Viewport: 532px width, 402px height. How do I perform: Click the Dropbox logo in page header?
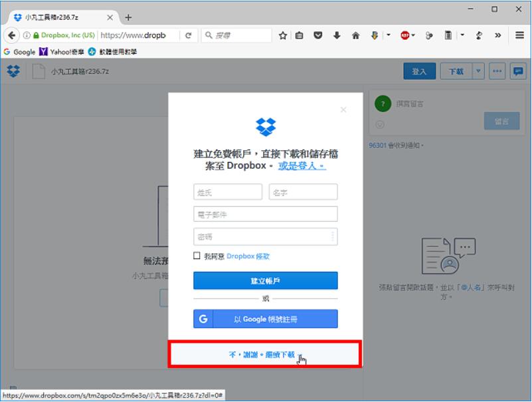coord(13,71)
